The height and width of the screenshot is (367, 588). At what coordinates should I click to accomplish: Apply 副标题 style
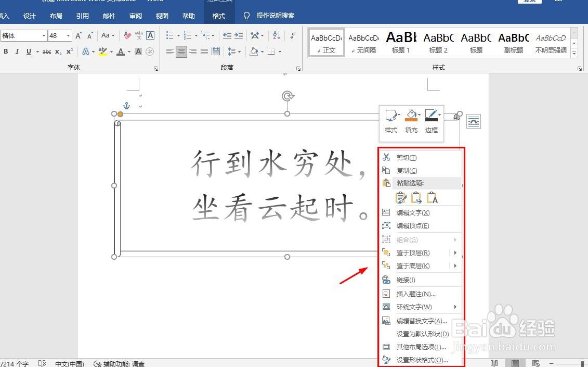513,43
